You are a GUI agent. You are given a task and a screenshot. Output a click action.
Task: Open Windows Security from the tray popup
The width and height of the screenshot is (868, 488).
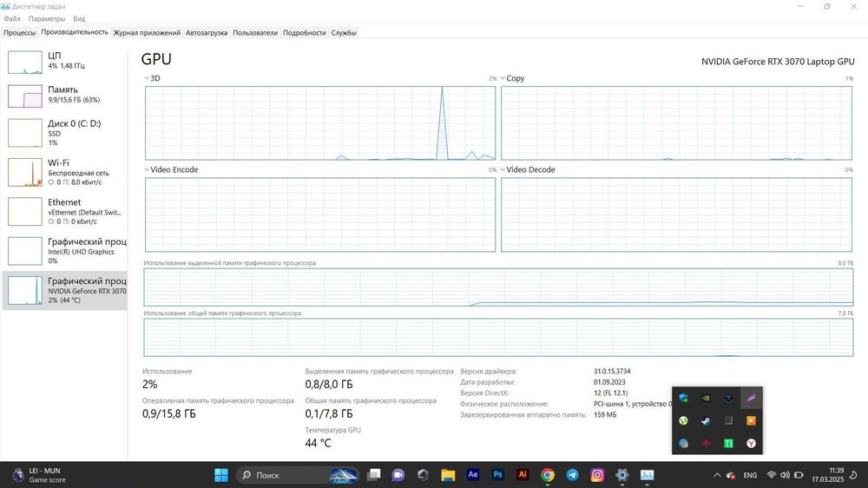(x=684, y=398)
